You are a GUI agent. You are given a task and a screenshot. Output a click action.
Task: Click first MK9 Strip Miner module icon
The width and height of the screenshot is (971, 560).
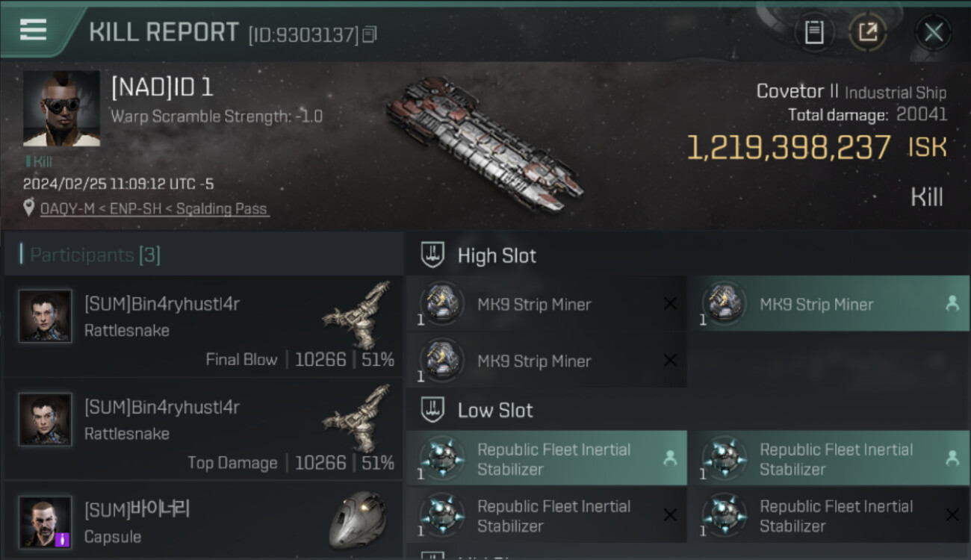tap(442, 304)
